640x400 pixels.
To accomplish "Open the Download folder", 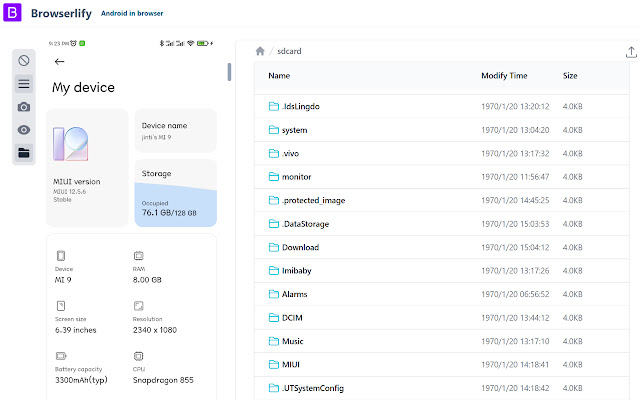I will click(299, 247).
